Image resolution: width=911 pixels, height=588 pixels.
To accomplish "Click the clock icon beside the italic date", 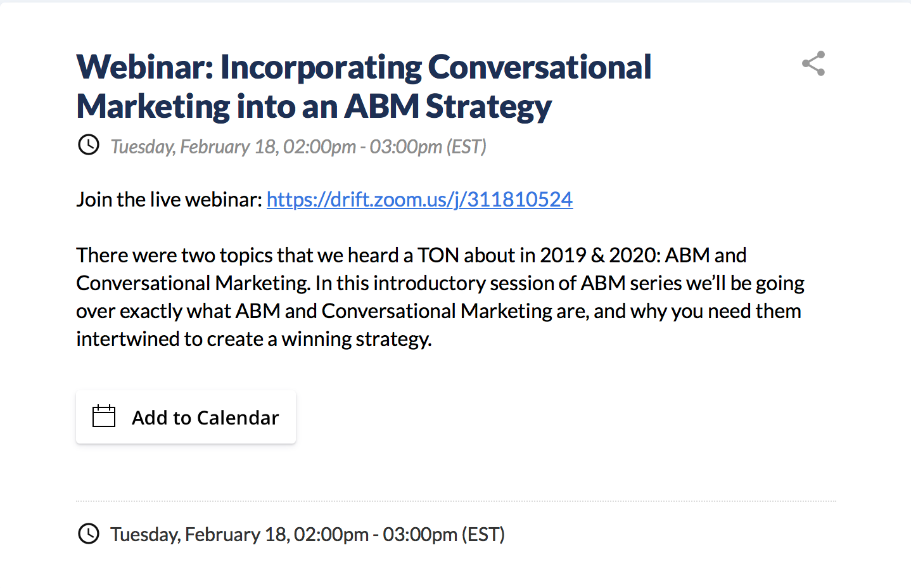I will coord(89,145).
